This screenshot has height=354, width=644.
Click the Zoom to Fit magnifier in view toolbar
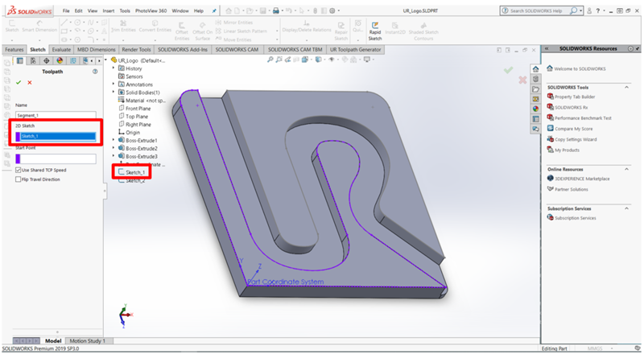[270, 60]
